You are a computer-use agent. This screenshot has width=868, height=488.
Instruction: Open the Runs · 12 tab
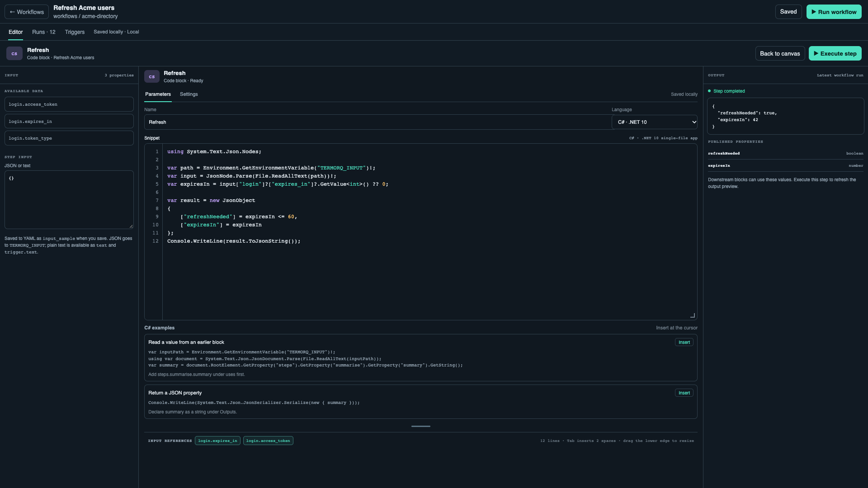(44, 32)
